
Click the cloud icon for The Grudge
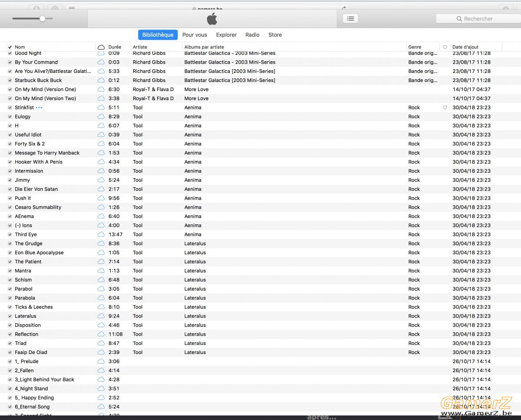click(x=101, y=244)
